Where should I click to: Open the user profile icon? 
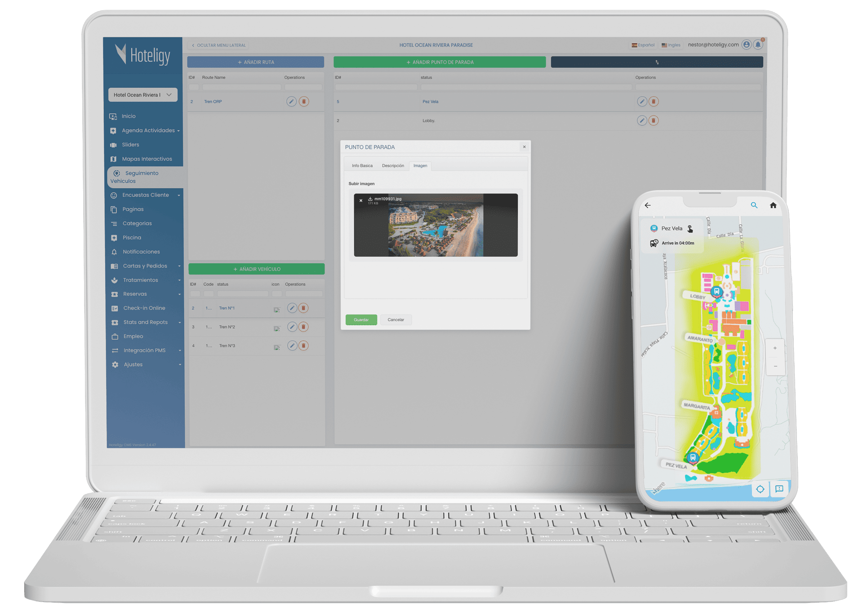(x=747, y=44)
